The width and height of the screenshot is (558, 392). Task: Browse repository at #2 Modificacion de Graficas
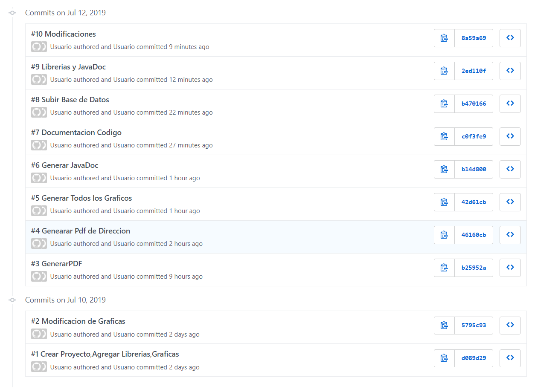click(510, 325)
